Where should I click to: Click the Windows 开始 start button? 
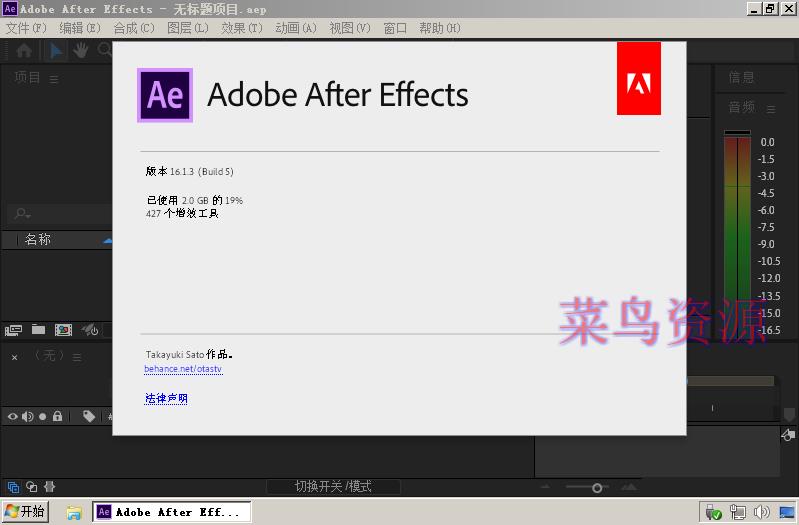pyautogui.click(x=25, y=511)
